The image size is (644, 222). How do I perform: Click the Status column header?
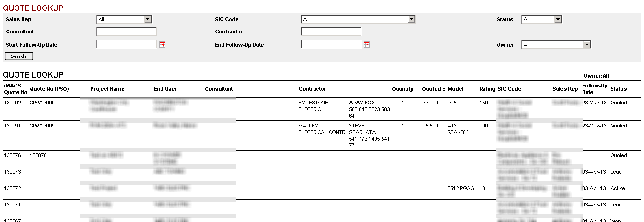(x=618, y=89)
